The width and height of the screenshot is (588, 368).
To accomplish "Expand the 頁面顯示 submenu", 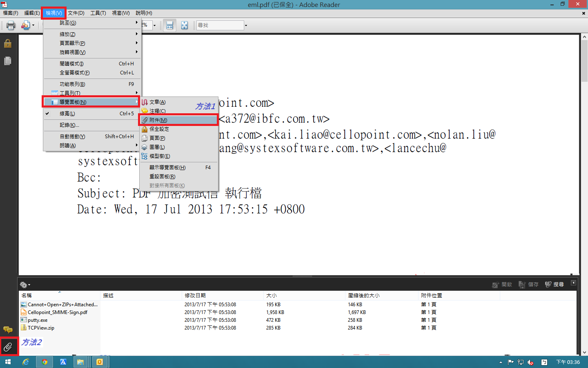I will (92, 43).
